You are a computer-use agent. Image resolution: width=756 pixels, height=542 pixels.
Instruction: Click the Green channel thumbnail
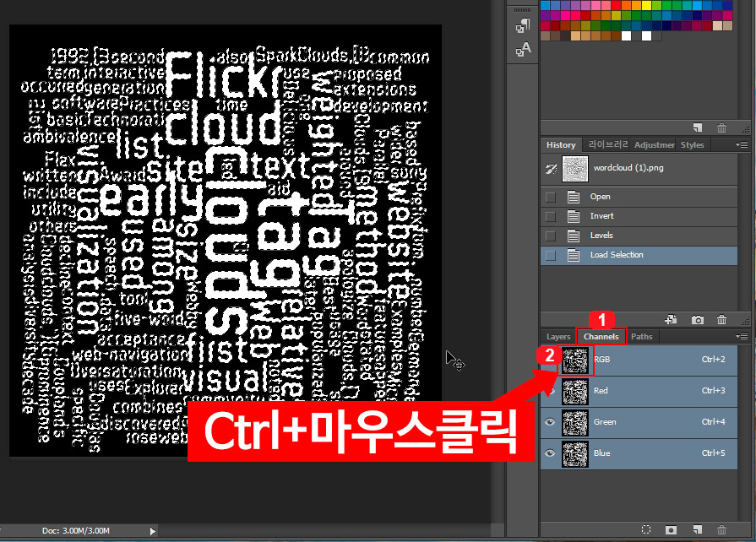(575, 422)
